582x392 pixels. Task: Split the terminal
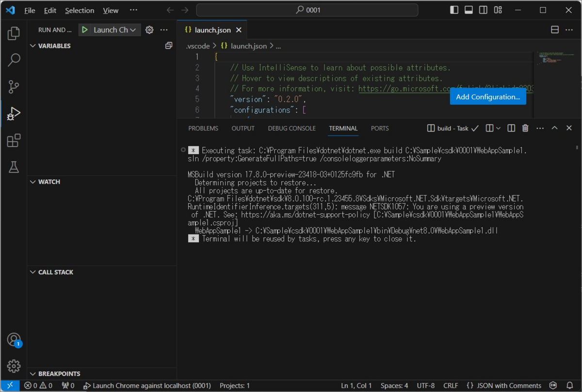tap(511, 128)
